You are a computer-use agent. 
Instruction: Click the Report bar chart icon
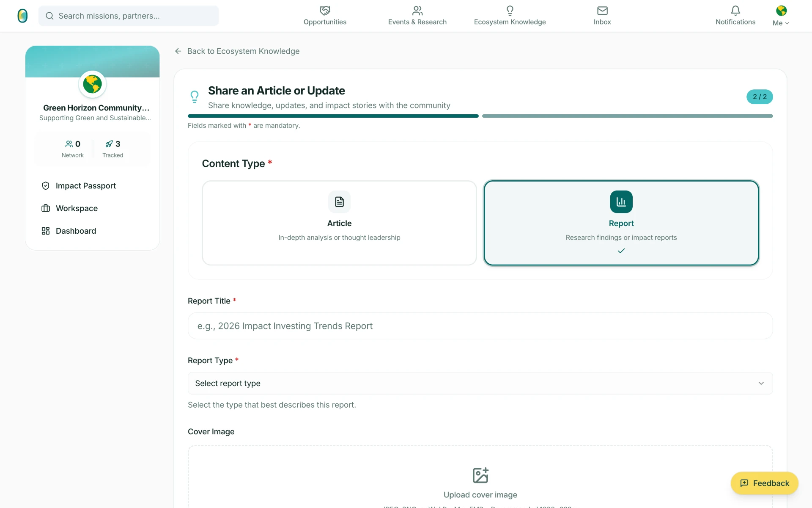coord(621,202)
